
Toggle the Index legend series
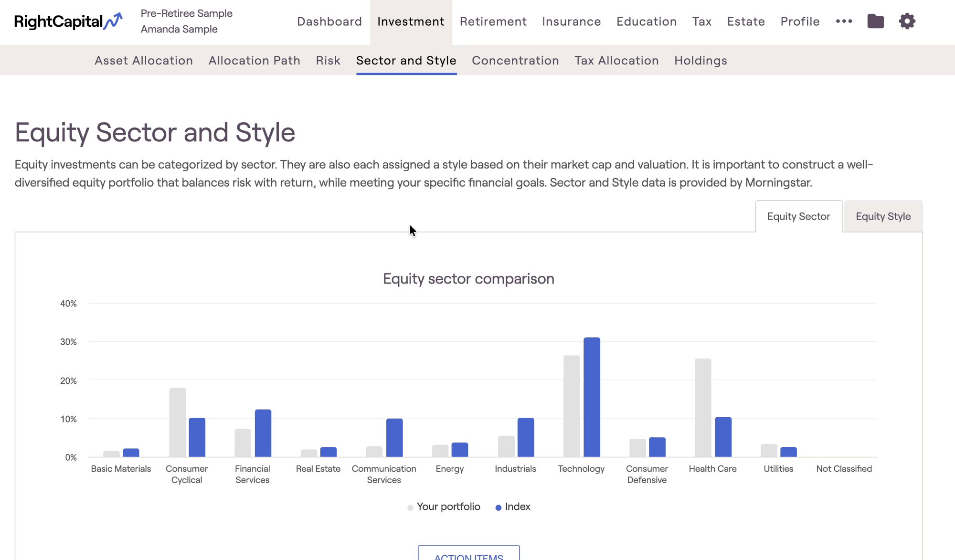(x=513, y=507)
